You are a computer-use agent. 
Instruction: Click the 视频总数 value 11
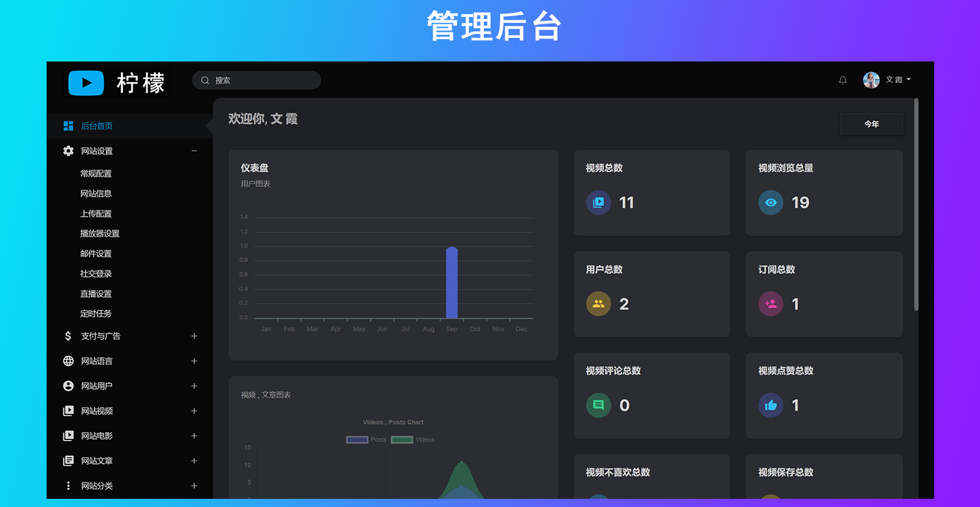[626, 203]
